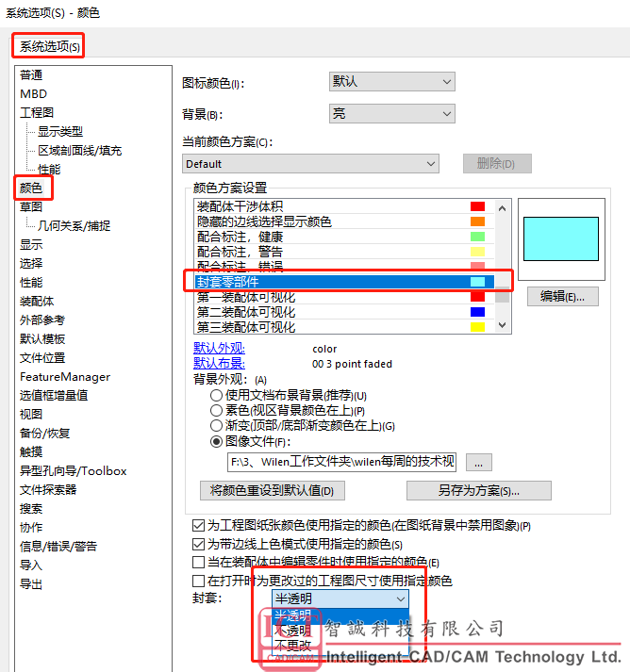The height and width of the screenshot is (672, 630).
Task: Toggle 为带边线上色模式使用指定的颜色 checkbox
Action: [198, 545]
